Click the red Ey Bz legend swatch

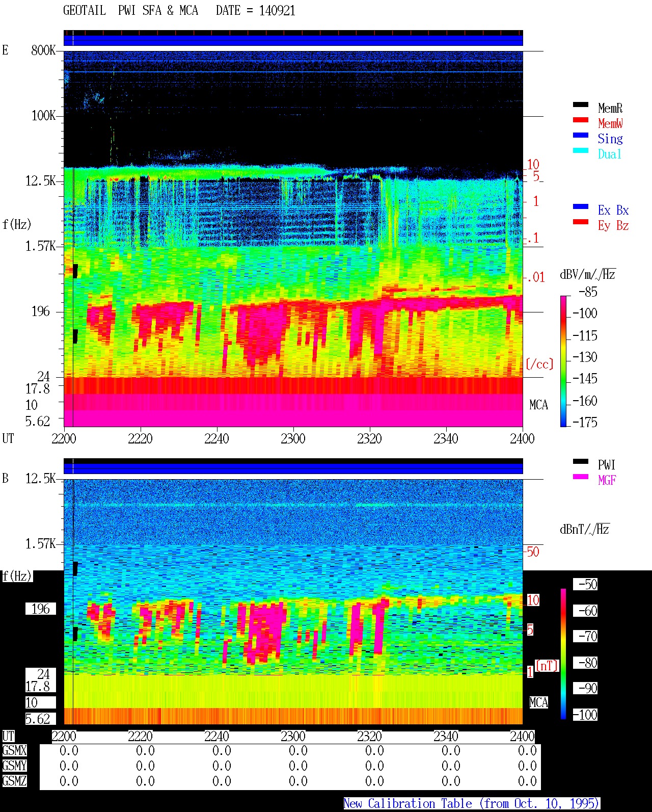(581, 222)
